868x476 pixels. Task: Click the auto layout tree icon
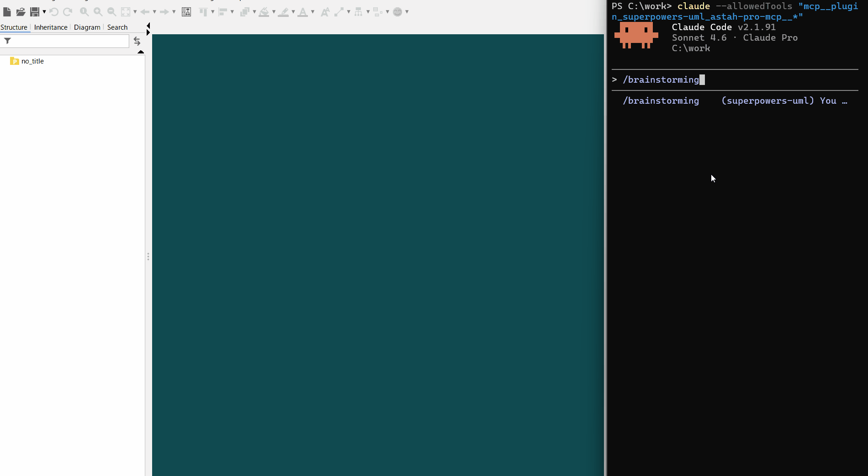coord(359,12)
